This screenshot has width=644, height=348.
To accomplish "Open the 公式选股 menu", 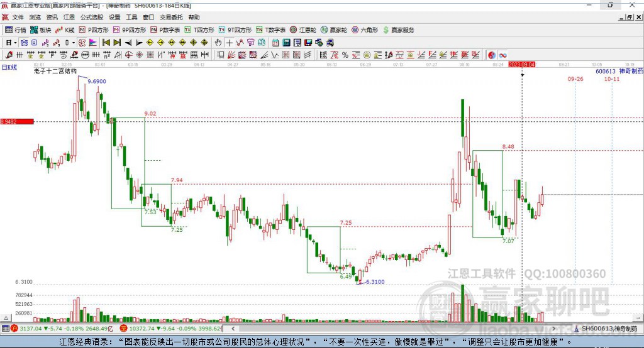I will pyautogui.click(x=92, y=17).
